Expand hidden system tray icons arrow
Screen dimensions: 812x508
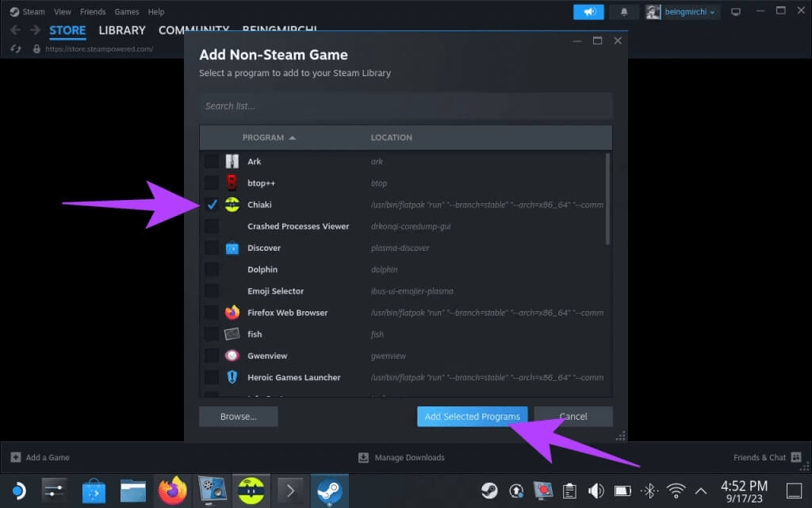pos(701,491)
